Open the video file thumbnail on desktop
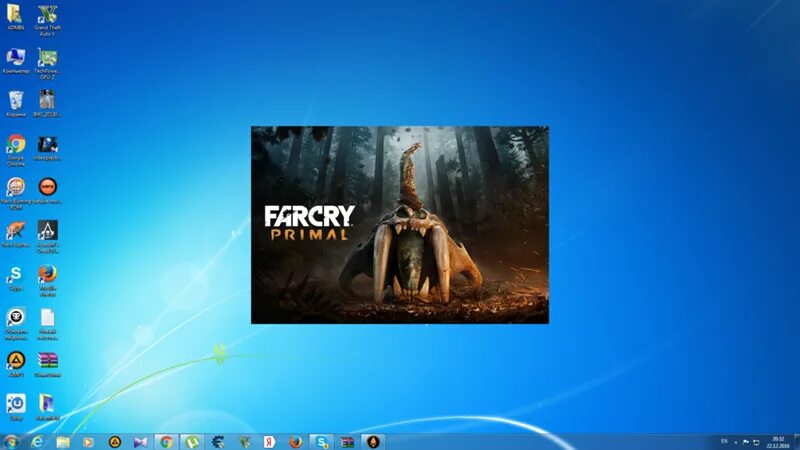 coord(47,148)
